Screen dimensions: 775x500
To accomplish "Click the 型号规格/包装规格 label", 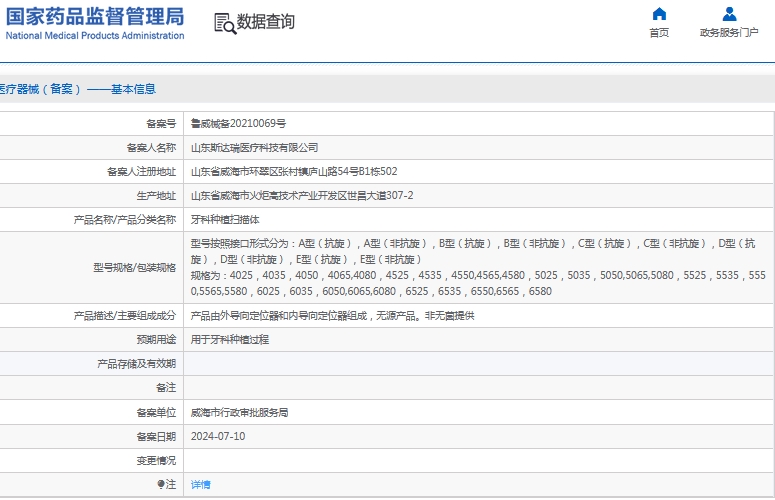I will [134, 267].
